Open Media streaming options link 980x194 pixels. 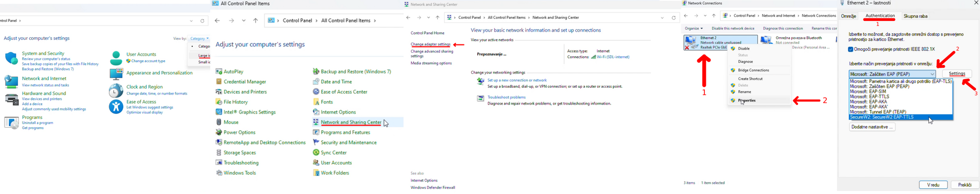tap(431, 63)
